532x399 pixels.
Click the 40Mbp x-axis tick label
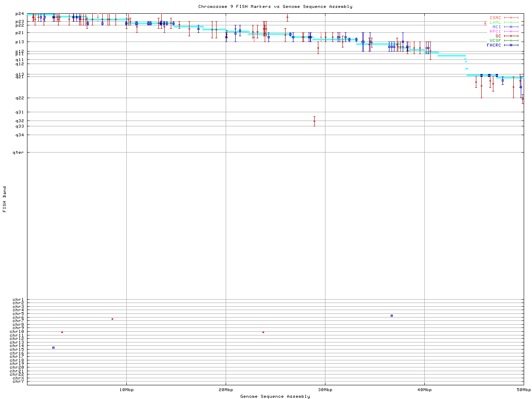point(424,390)
